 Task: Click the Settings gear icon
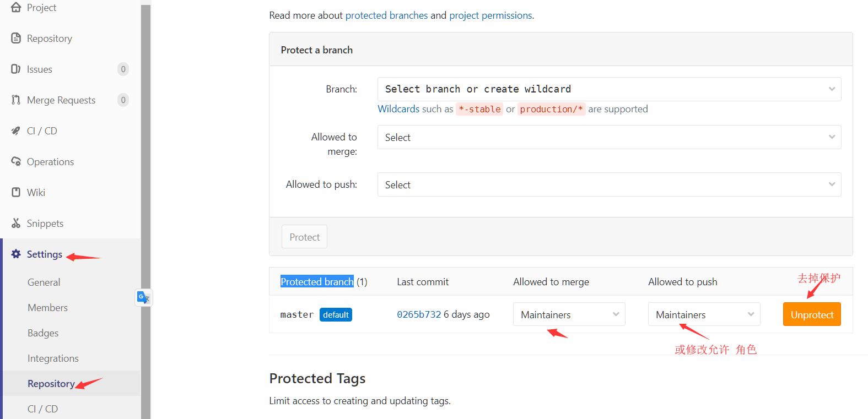pyautogui.click(x=16, y=254)
